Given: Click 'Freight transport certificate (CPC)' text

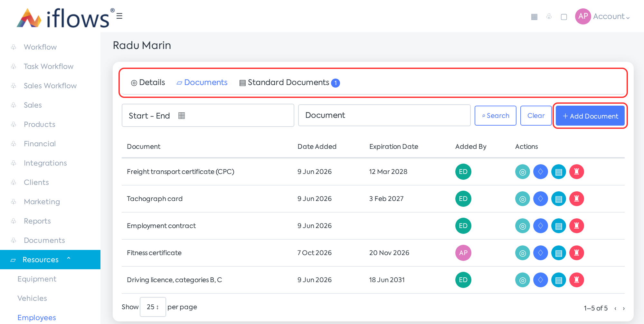Looking at the screenshot, I should (180, 172).
